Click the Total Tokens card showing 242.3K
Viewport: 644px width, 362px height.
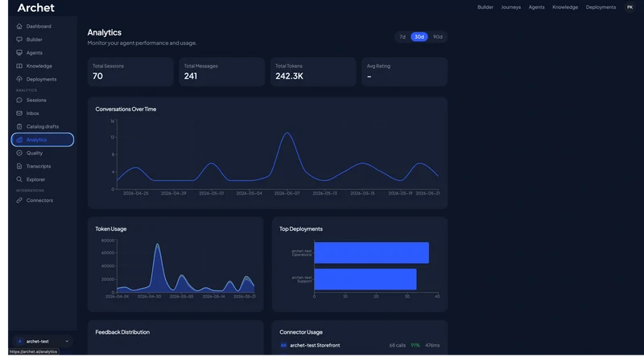point(313,72)
